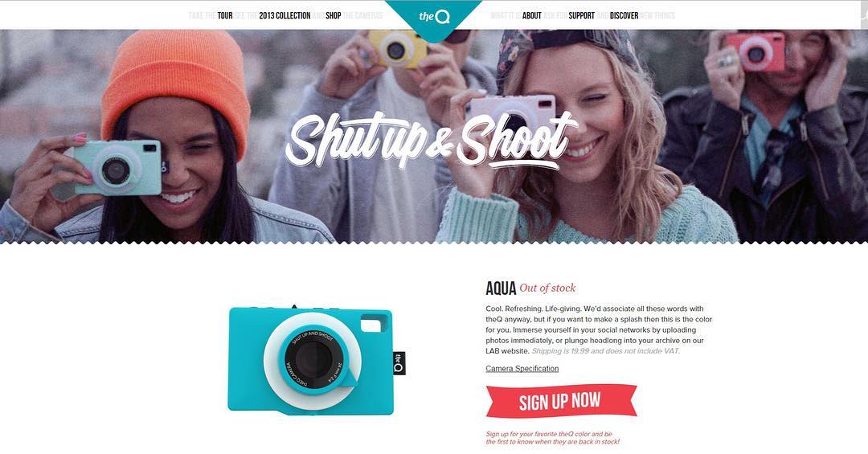Click the red 'Out of stock' label
The height and width of the screenshot is (454, 868).
point(547,288)
